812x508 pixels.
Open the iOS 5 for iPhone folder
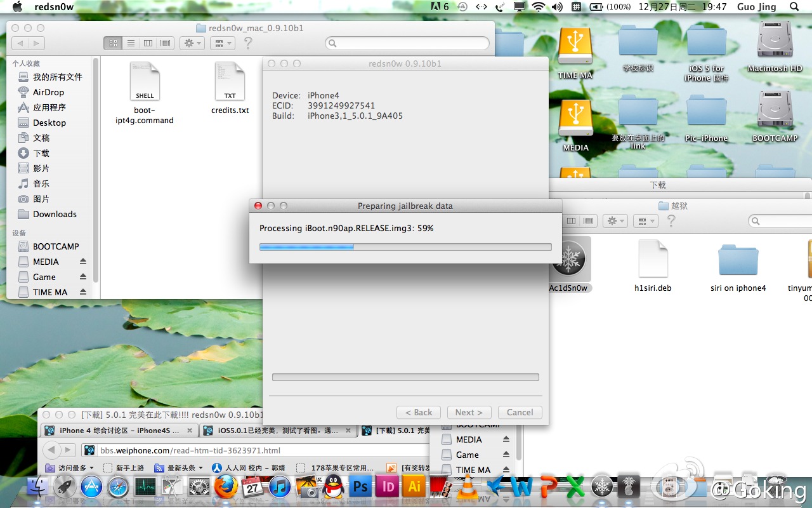click(706, 42)
